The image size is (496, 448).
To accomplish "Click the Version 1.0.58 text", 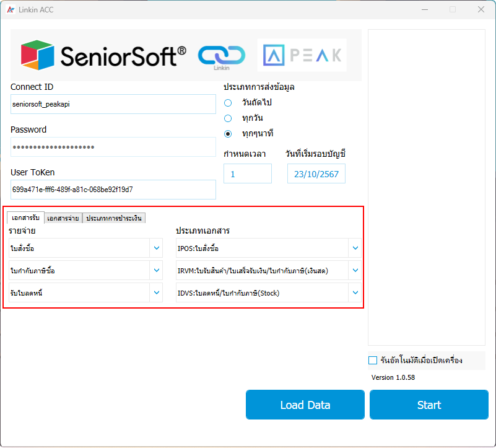I will (x=393, y=377).
